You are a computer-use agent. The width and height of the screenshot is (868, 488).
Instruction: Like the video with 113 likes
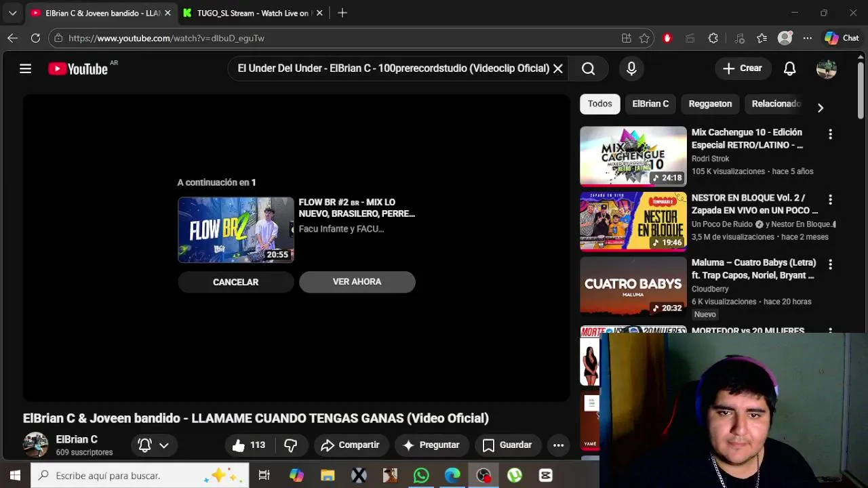point(248,445)
